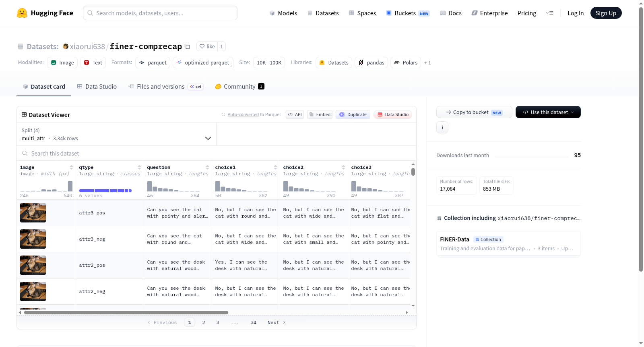644x347 pixels.
Task: Open Spaces in the top navigation
Action: tap(362, 13)
